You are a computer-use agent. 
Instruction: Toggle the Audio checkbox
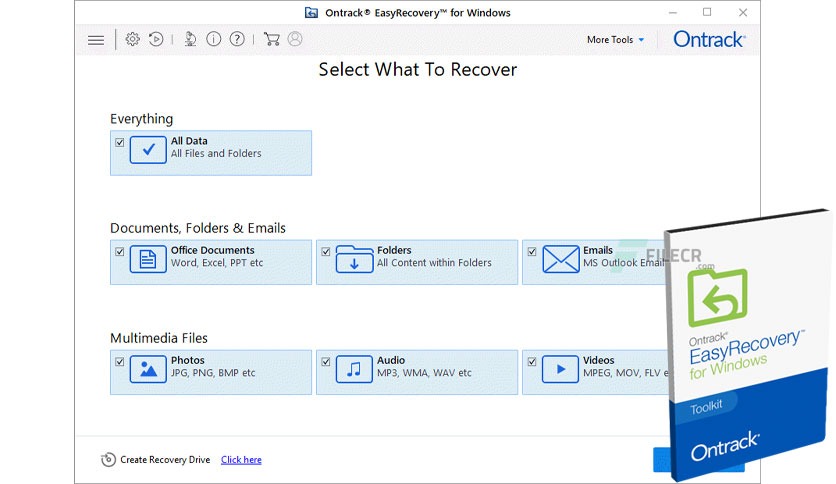point(326,361)
